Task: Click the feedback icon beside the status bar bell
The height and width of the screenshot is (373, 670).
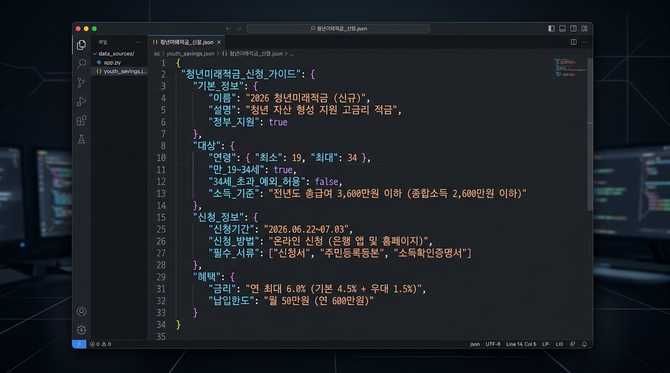Action: [x=573, y=344]
